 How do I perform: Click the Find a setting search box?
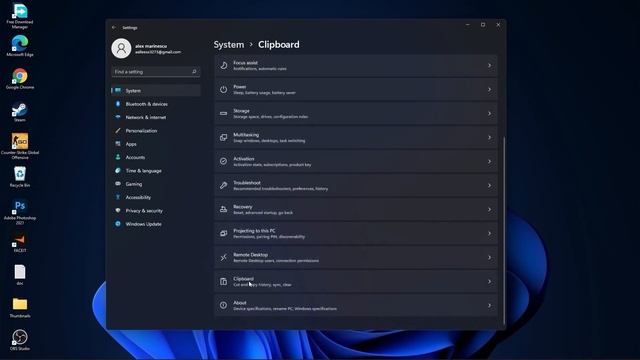[156, 72]
